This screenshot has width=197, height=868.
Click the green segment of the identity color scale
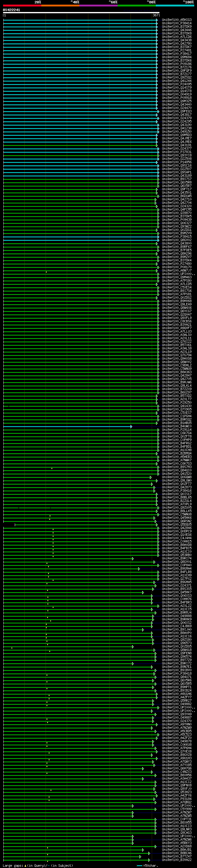(x=137, y=6)
